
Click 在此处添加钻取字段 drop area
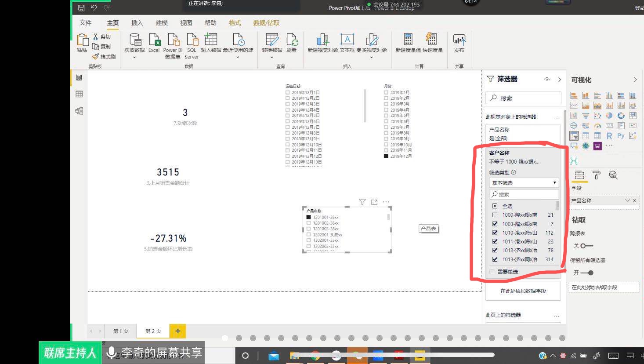(x=604, y=287)
